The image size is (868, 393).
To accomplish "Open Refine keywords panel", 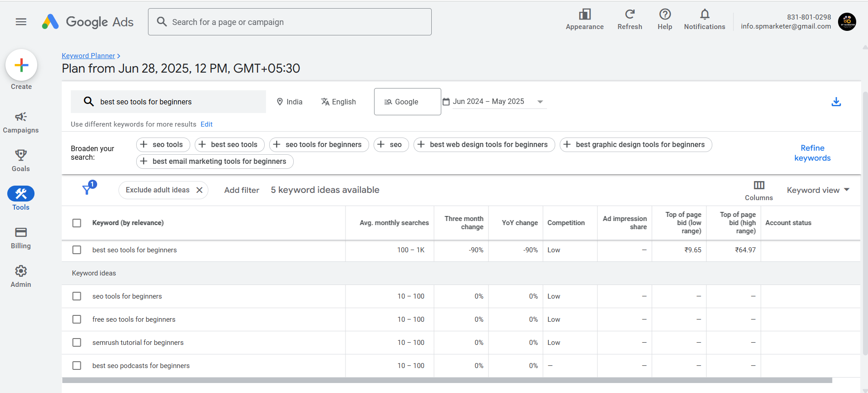I will click(x=812, y=153).
